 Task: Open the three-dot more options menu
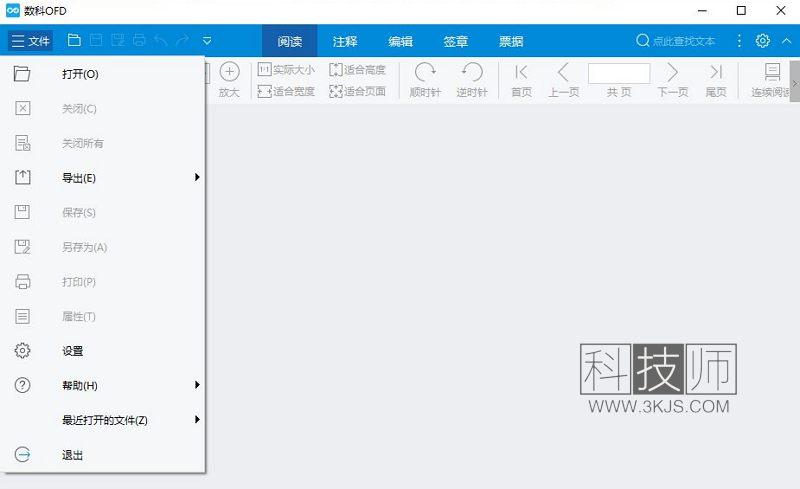[x=739, y=40]
